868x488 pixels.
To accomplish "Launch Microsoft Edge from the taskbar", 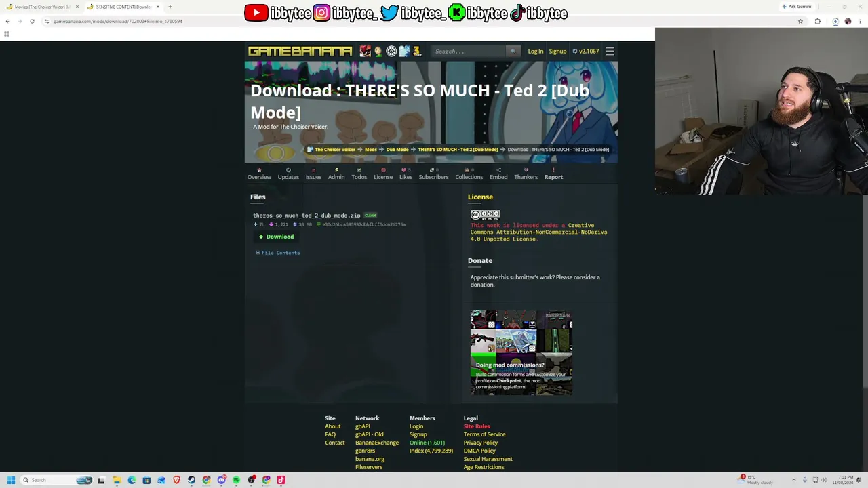I will pyautogui.click(x=132, y=480).
